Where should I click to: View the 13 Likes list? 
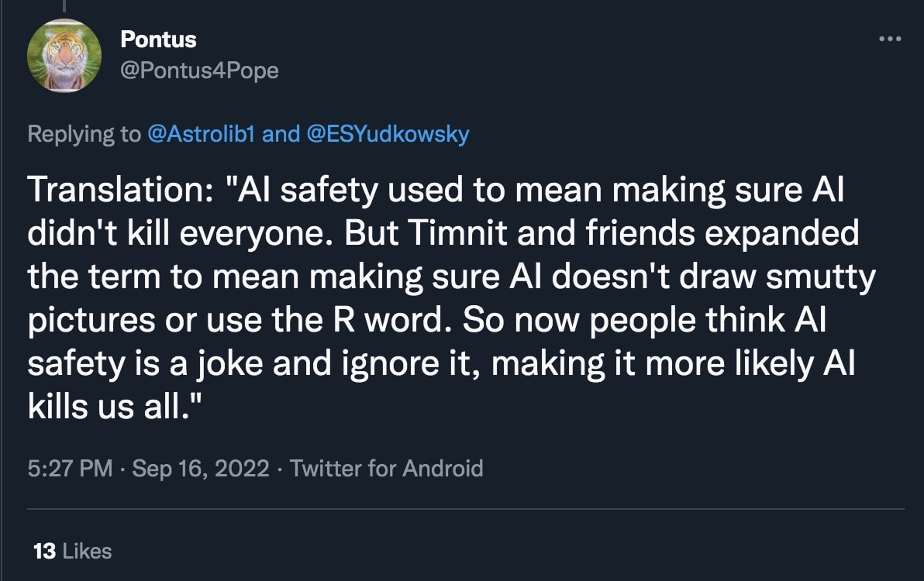pyautogui.click(x=73, y=551)
